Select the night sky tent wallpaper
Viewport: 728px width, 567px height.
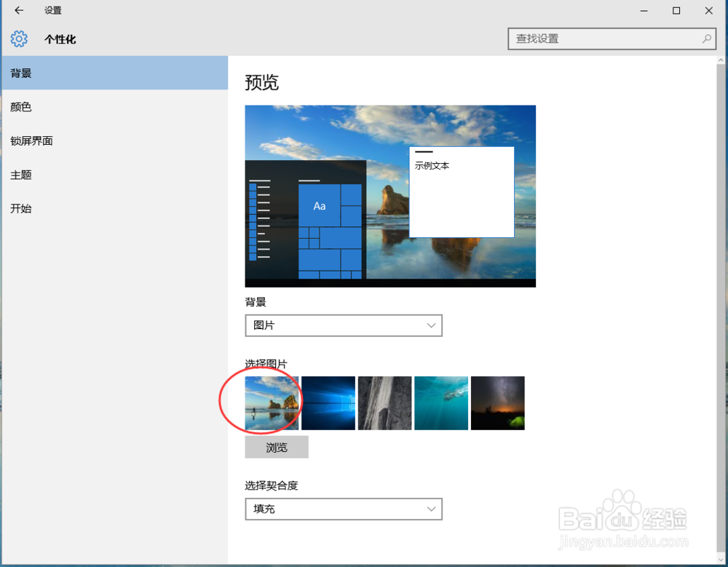tap(497, 403)
